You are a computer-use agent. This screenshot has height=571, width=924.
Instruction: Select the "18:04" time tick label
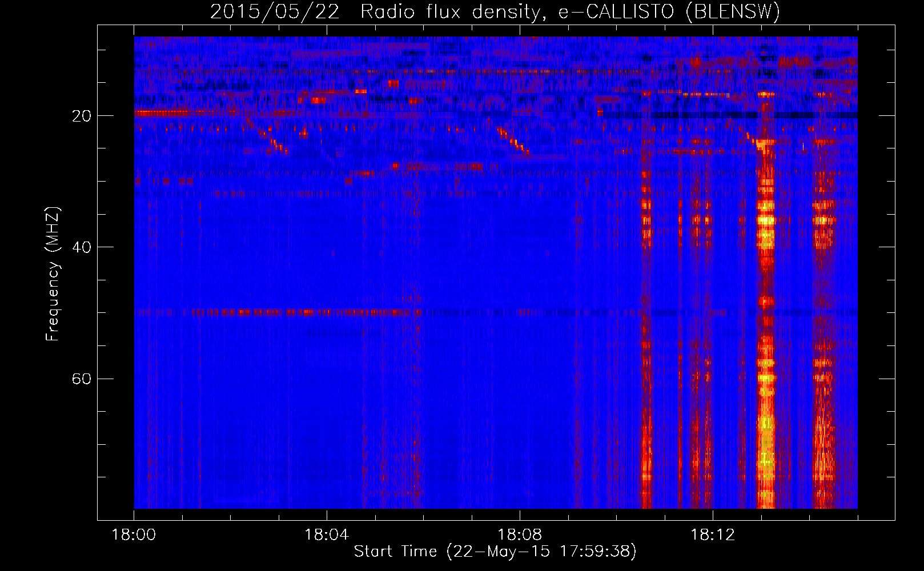327,534
